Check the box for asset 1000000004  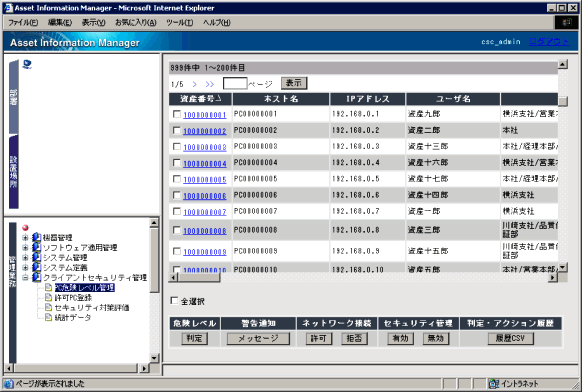[177, 163]
